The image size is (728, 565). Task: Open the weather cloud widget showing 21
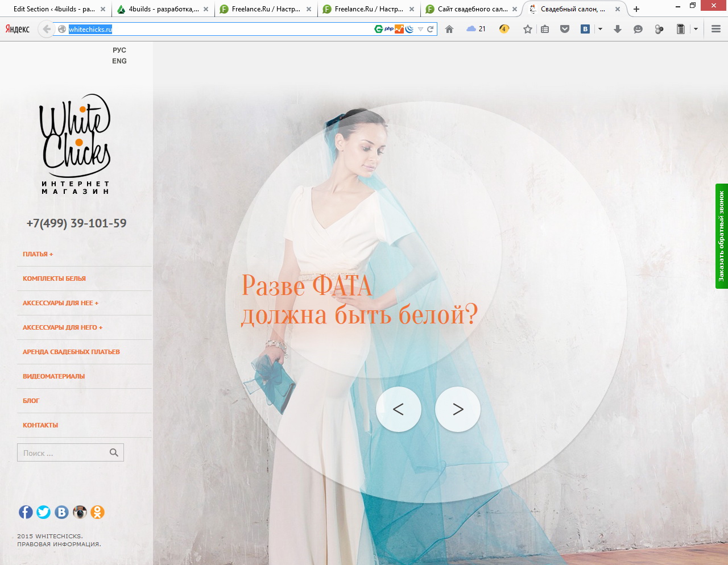[x=476, y=29]
